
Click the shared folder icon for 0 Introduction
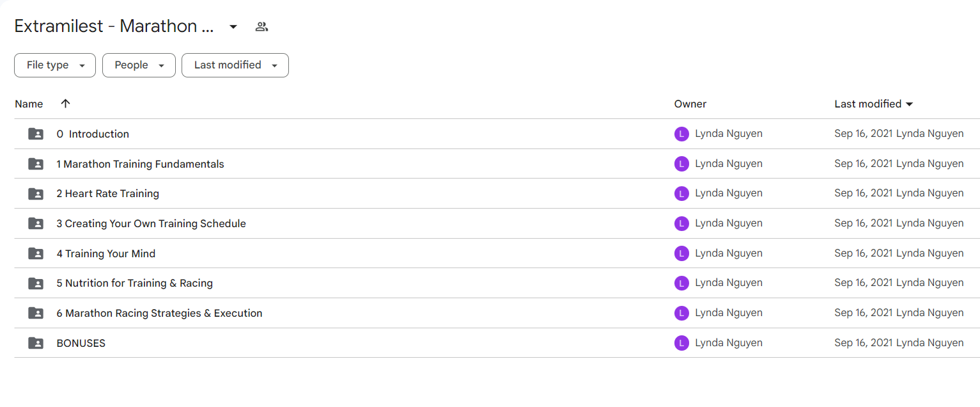point(36,134)
